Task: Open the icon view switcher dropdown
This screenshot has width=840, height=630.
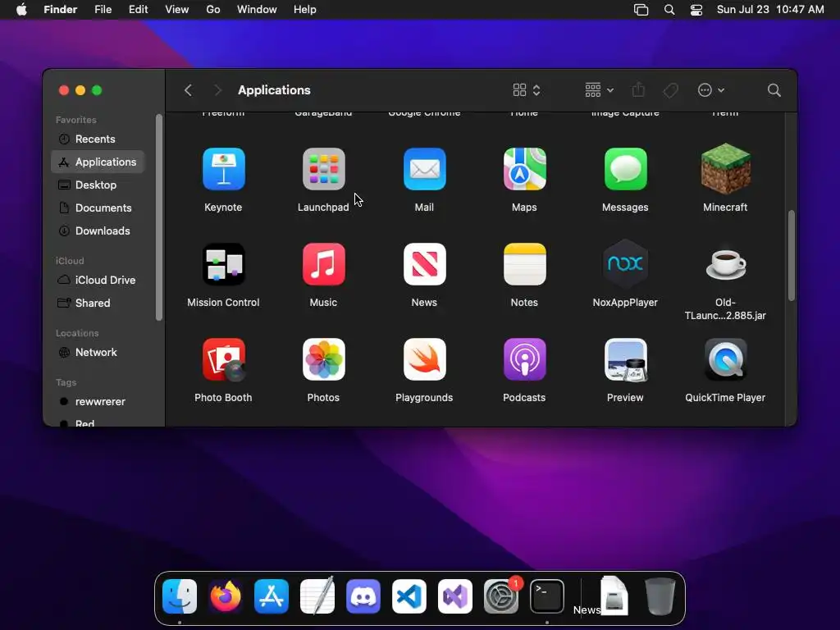Action: (527, 90)
